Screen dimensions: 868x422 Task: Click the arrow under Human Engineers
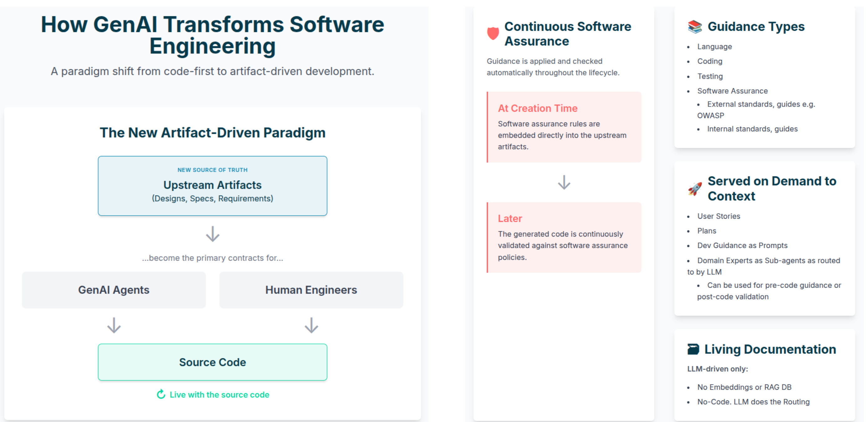[x=311, y=325]
